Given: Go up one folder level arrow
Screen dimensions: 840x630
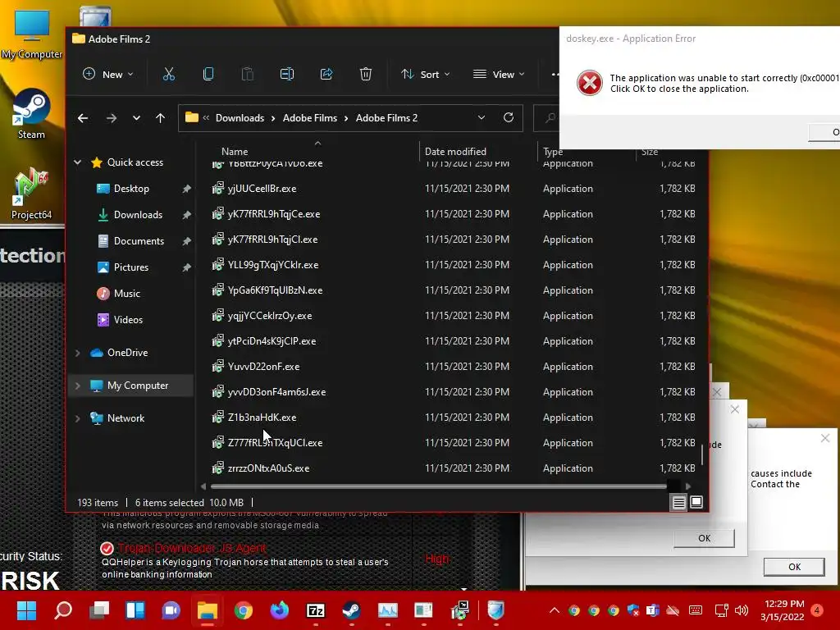Looking at the screenshot, I should (x=160, y=118).
